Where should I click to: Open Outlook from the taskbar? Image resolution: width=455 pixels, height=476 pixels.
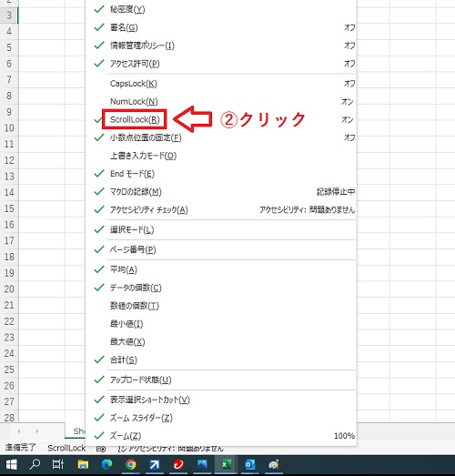[x=249, y=464]
